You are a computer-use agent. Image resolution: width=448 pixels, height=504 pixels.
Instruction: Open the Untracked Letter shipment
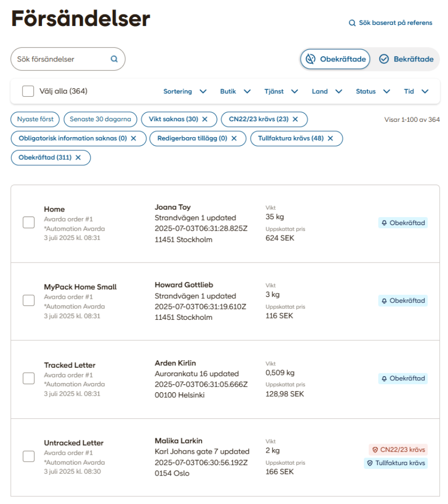74,443
